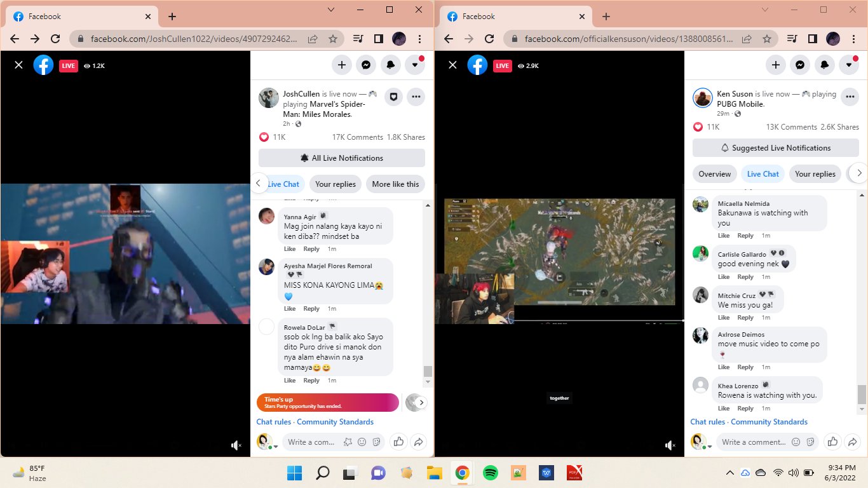868x488 pixels.
Task: Open Messenger in the JoshCullen window
Action: 365,64
